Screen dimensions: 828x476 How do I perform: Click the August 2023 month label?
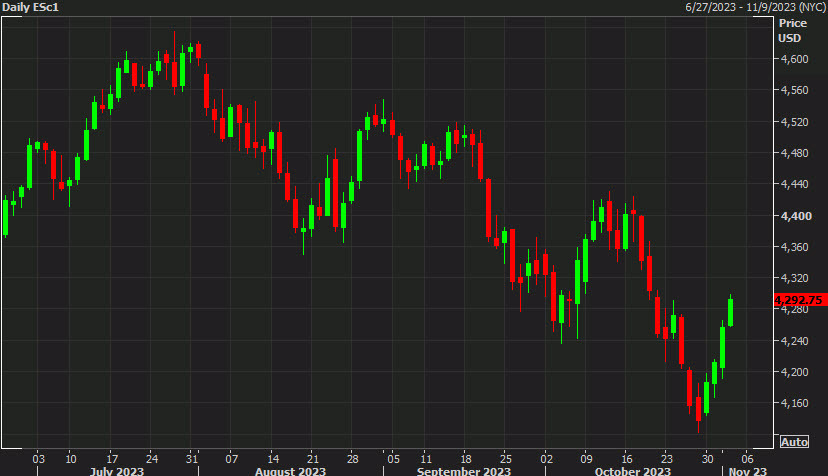[290, 471]
